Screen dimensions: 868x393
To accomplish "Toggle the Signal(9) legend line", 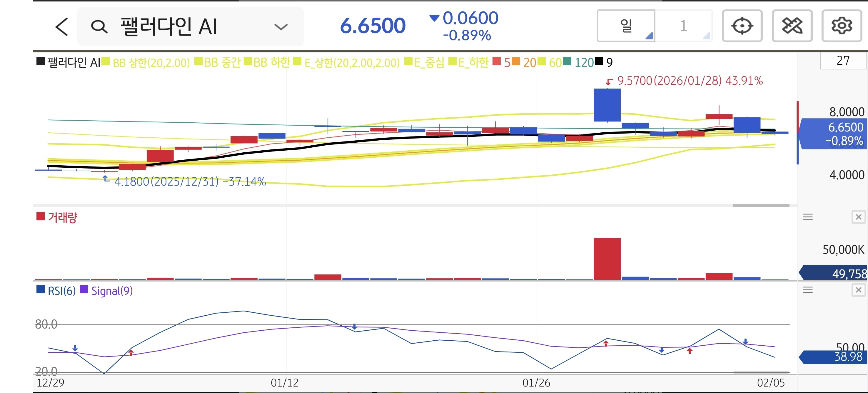I will pyautogui.click(x=112, y=291).
